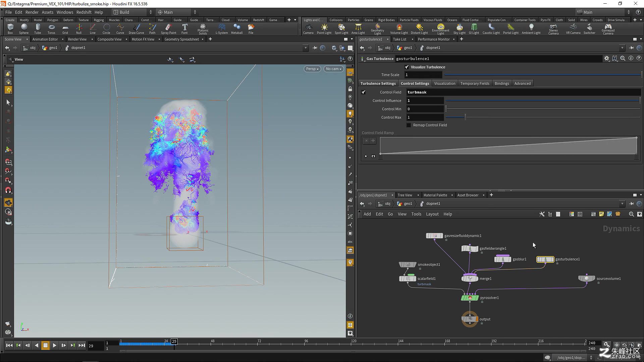This screenshot has width=644, height=362.
Task: Toggle Visualize Turbulence checkbox
Action: tap(407, 67)
